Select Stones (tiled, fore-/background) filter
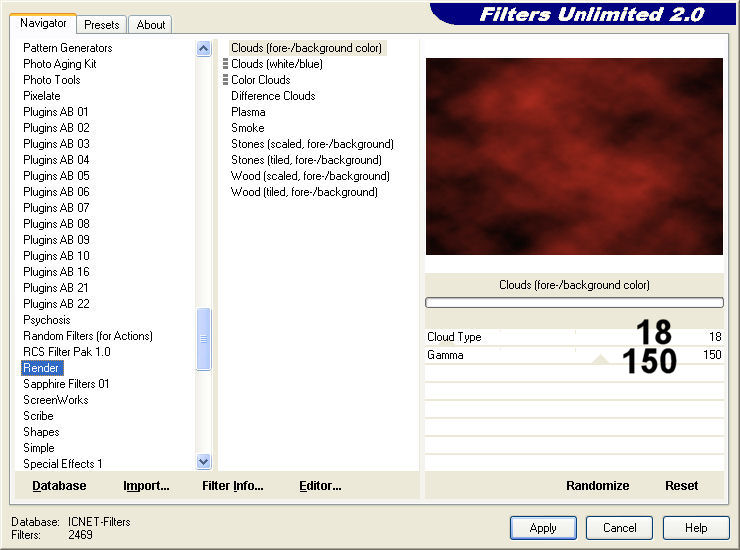The width and height of the screenshot is (740, 550). click(x=306, y=160)
